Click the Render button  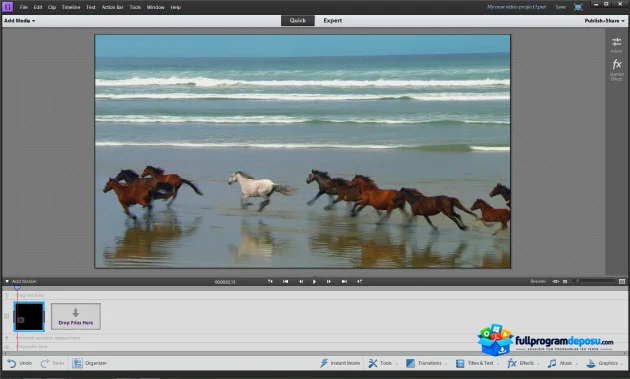[x=538, y=281]
